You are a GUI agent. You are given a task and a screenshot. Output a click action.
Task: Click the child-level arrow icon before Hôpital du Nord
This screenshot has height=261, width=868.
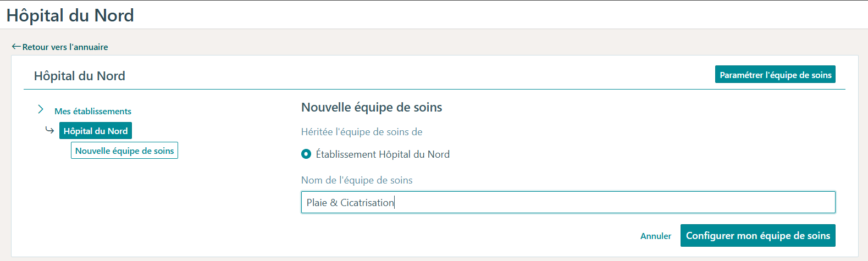tap(49, 131)
